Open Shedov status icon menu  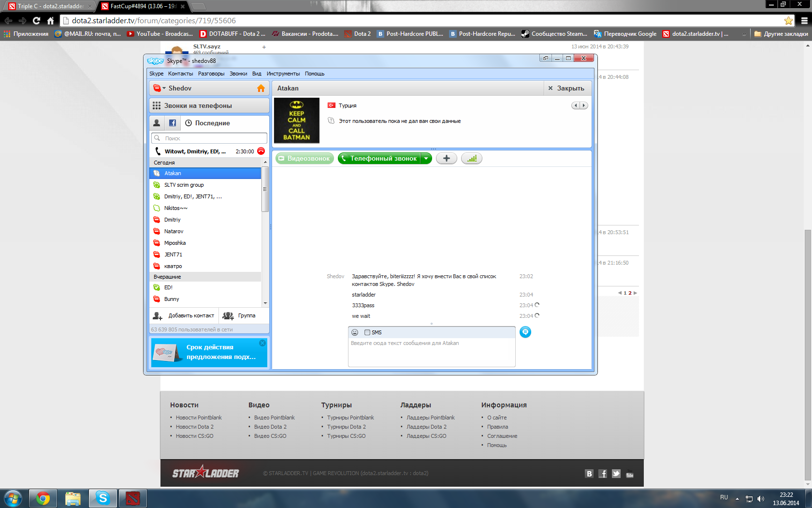coord(159,88)
